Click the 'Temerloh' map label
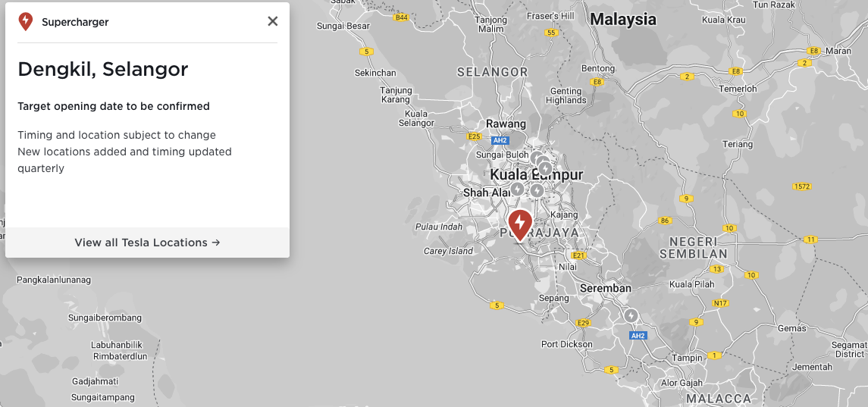The image size is (868, 407). 738,89
